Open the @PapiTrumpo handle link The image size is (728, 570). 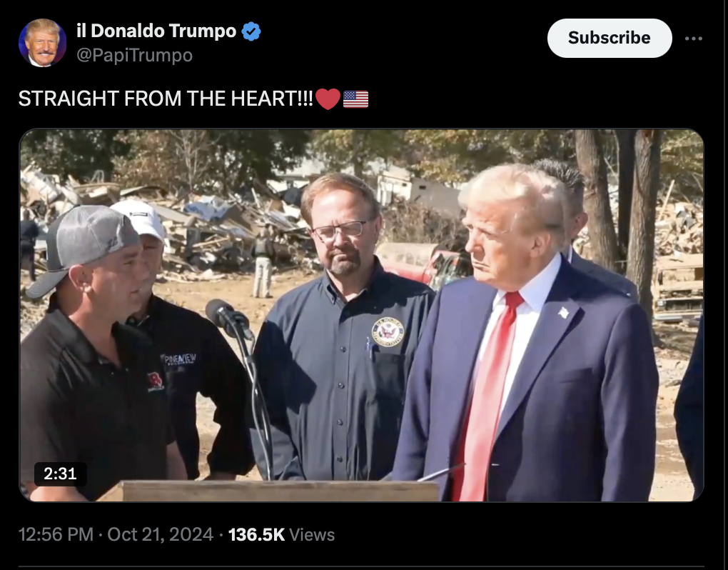click(x=134, y=55)
